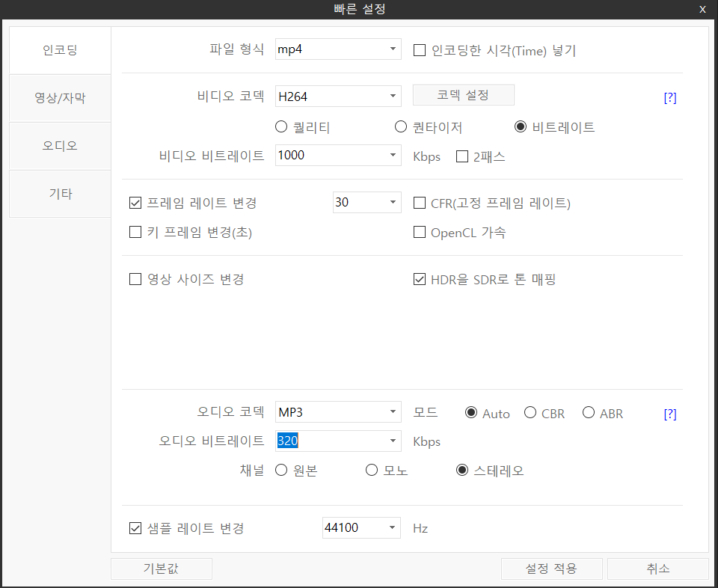Image resolution: width=718 pixels, height=588 pixels.
Task: Switch to the 기타 settings tab
Action: (x=60, y=193)
